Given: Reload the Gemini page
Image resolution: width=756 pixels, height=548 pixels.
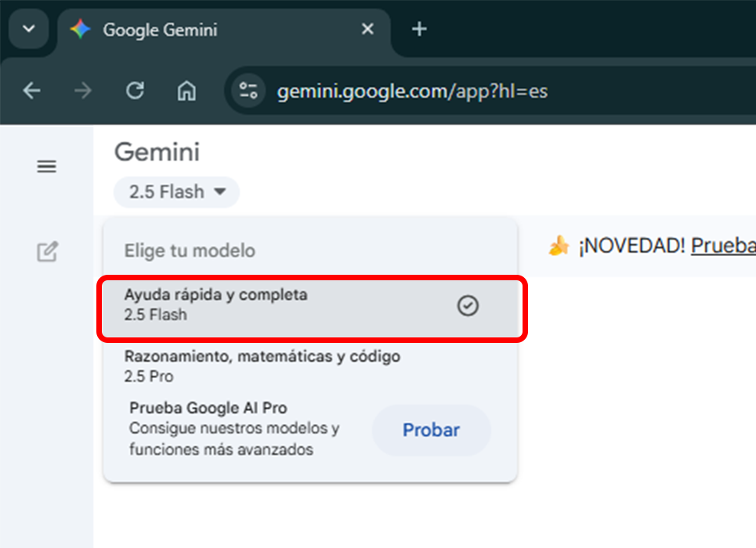Looking at the screenshot, I should point(135,90).
